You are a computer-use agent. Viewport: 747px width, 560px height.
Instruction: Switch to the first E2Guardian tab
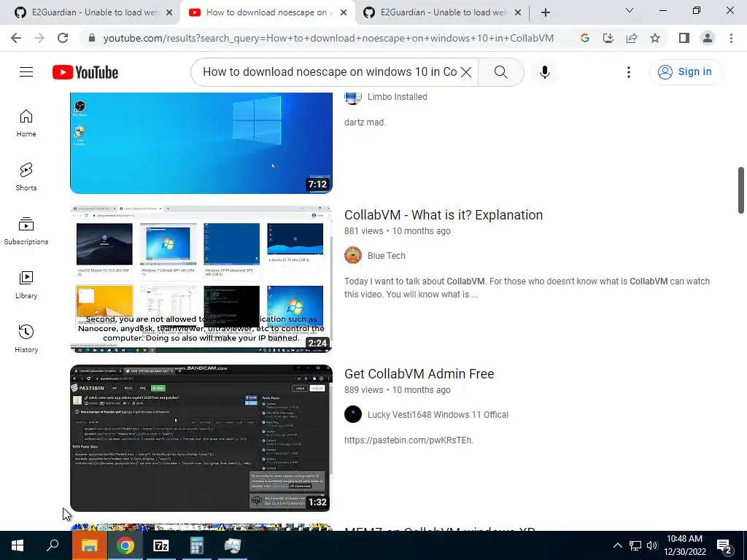tap(90, 12)
